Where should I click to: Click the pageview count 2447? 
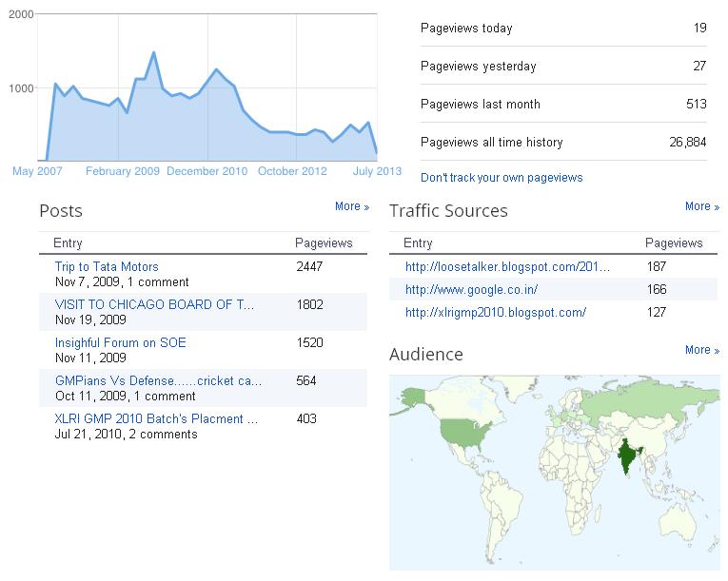point(309,266)
